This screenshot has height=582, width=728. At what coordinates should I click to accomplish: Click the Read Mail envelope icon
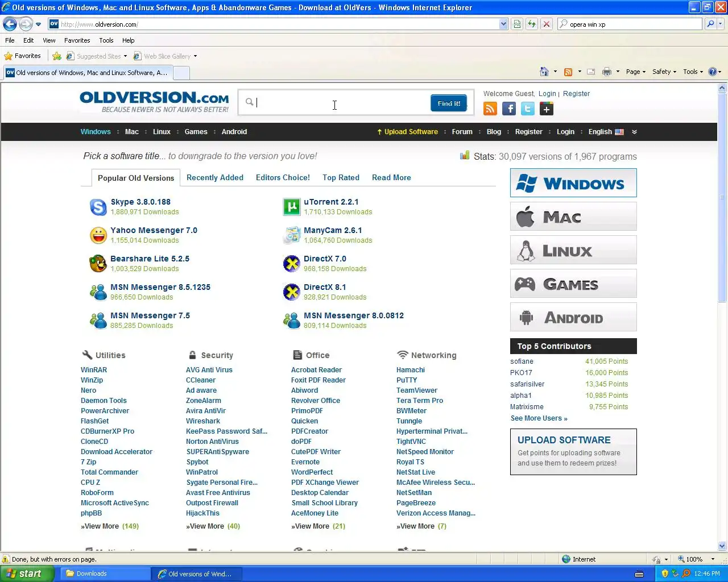[591, 72]
